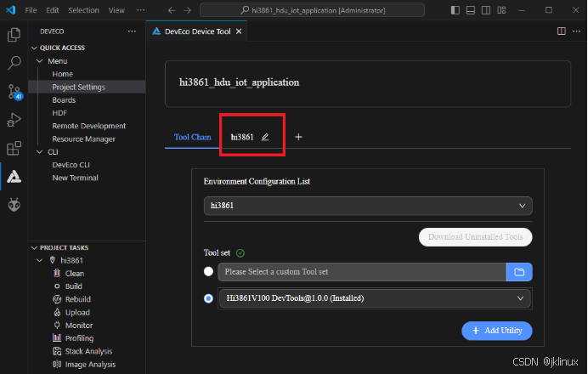Image resolution: width=588 pixels, height=374 pixels.
Task: Open Home in Quick Access menu
Action: tap(63, 74)
